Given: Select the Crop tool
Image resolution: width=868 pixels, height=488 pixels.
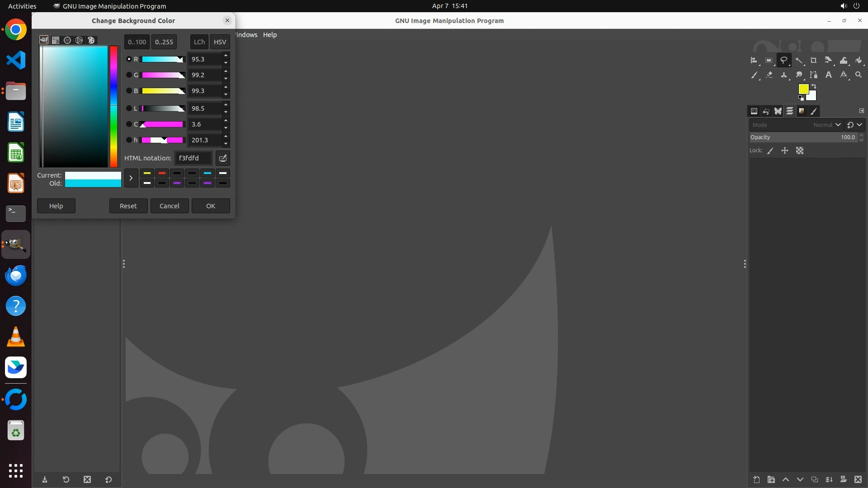Looking at the screenshot, I should point(814,61).
